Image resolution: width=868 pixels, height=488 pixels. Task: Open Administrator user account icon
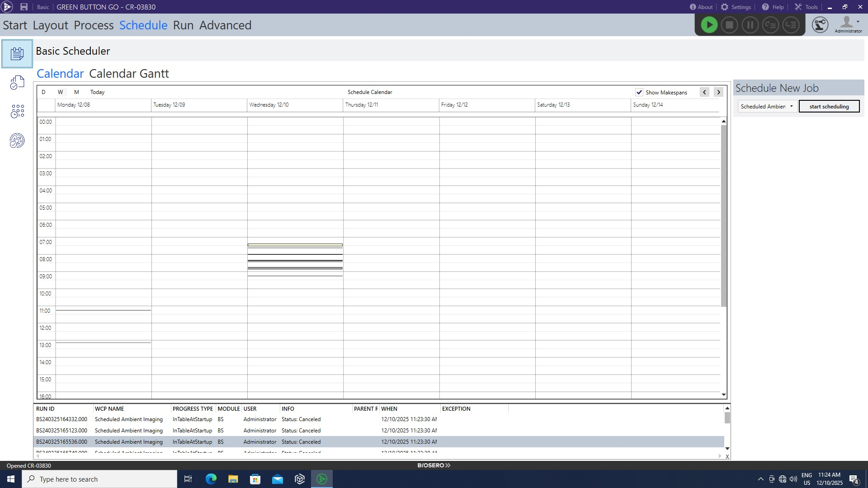[848, 23]
